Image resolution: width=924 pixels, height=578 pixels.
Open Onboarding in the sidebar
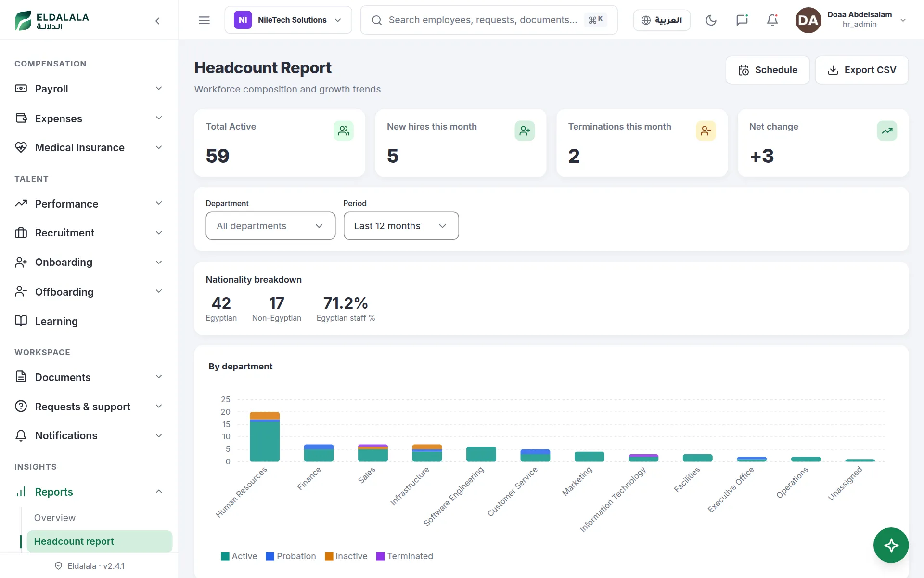coord(89,263)
